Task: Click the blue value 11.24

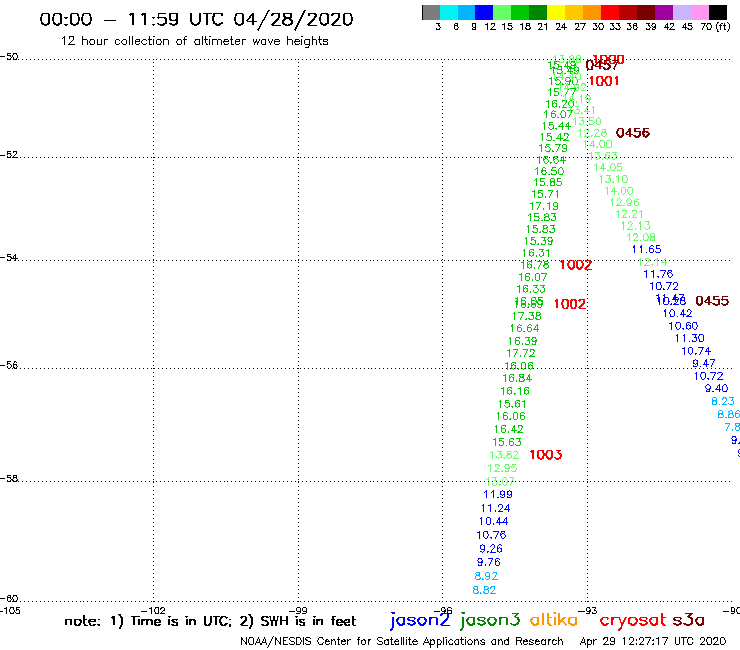Action: point(496,508)
